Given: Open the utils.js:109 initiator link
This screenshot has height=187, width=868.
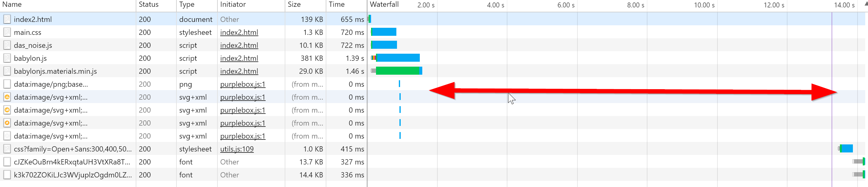Looking at the screenshot, I should (x=237, y=149).
